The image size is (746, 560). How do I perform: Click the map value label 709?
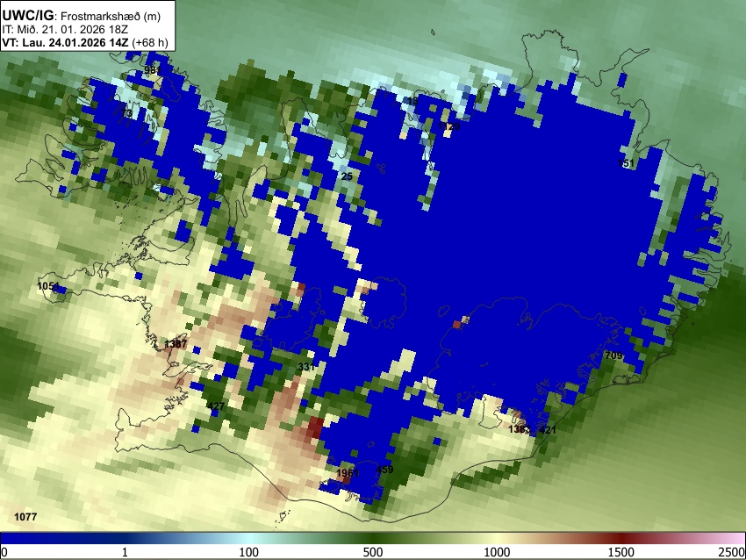click(613, 355)
